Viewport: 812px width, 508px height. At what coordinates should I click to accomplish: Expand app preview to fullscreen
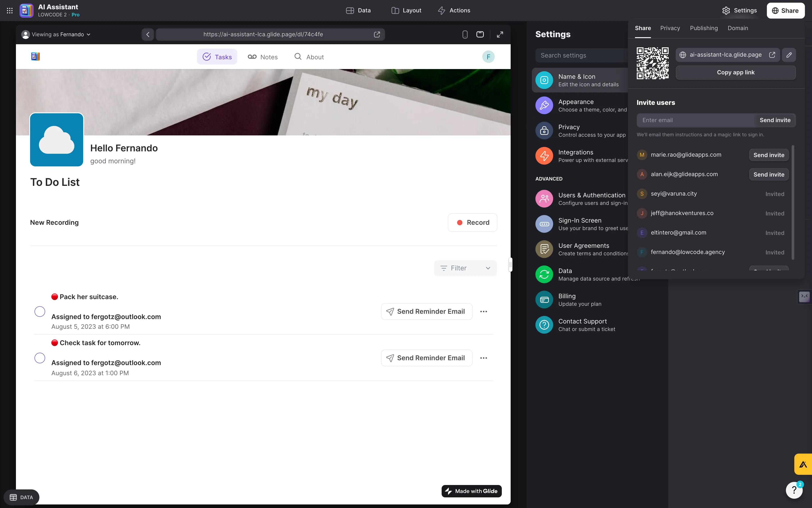point(500,34)
